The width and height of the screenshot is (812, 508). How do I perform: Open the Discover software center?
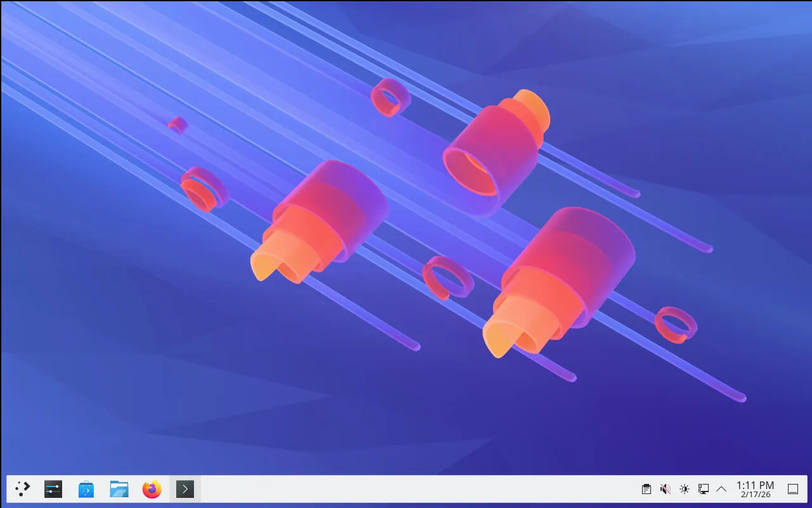(x=86, y=489)
